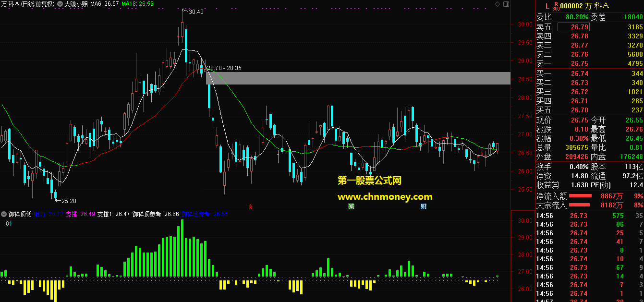644x302 pixels.
Task: Click the 内盘 176248 value
Action: [x=631, y=157]
